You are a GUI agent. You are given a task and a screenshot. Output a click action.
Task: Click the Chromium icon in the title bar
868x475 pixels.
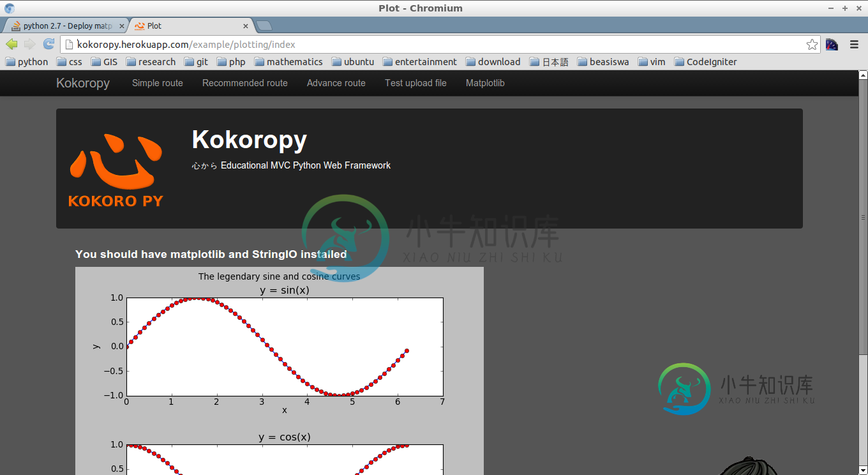pos(8,8)
